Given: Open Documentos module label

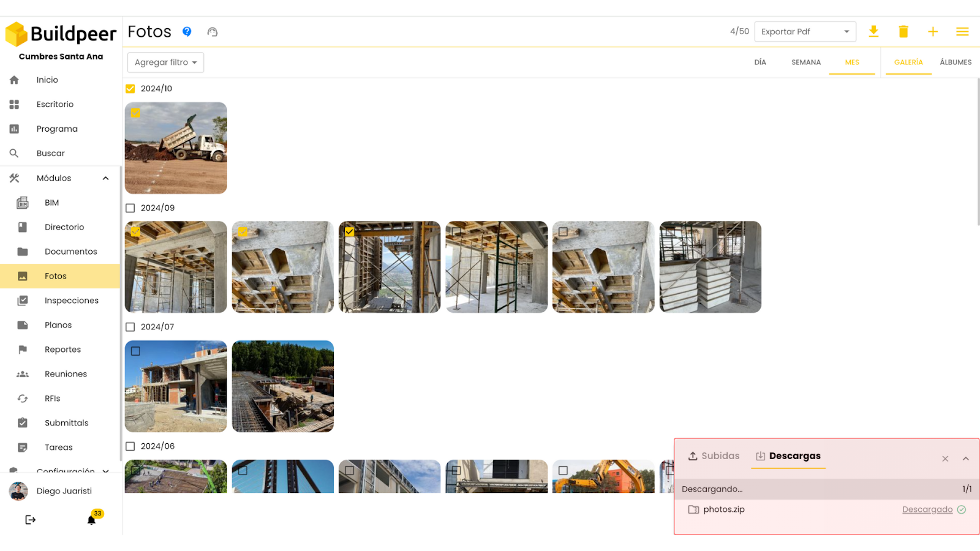Looking at the screenshot, I should tap(71, 252).
